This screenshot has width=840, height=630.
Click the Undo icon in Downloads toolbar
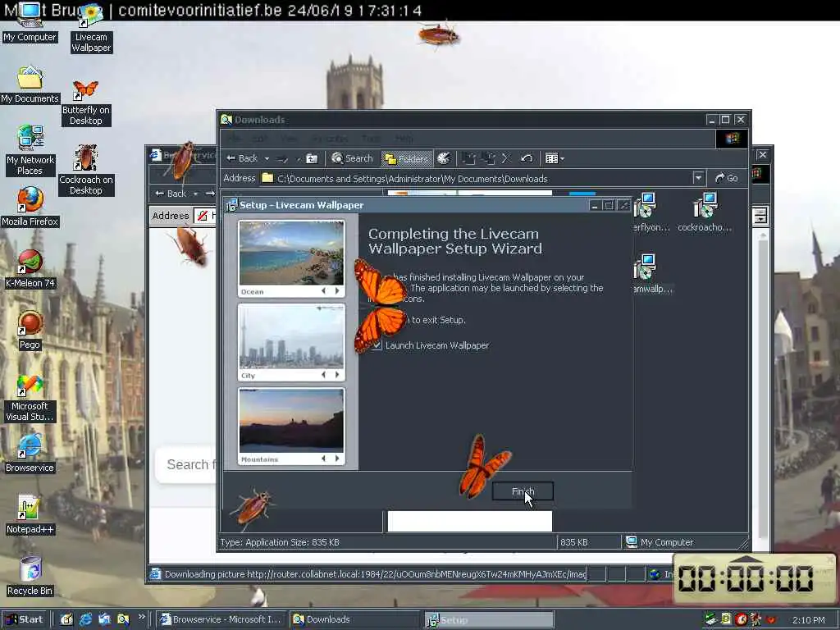click(x=527, y=158)
